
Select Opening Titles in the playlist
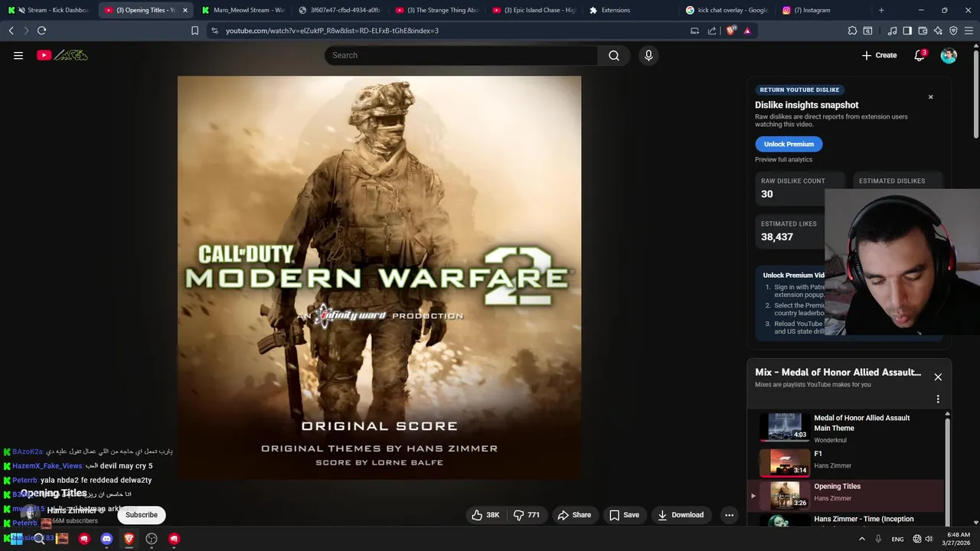846,495
